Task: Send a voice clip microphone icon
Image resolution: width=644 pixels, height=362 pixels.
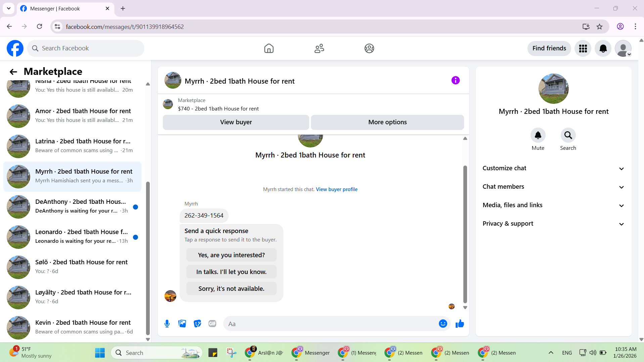Action: coord(167,324)
